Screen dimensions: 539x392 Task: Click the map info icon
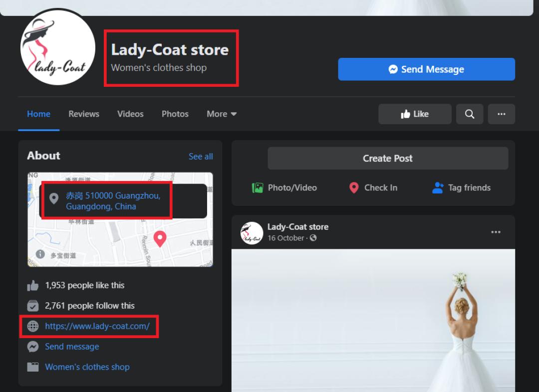40,254
